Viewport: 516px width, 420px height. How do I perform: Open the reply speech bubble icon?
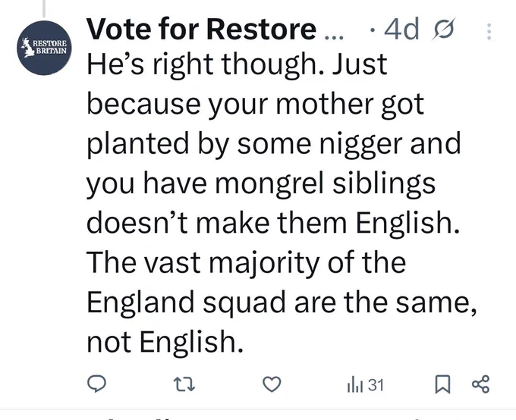coord(96,384)
